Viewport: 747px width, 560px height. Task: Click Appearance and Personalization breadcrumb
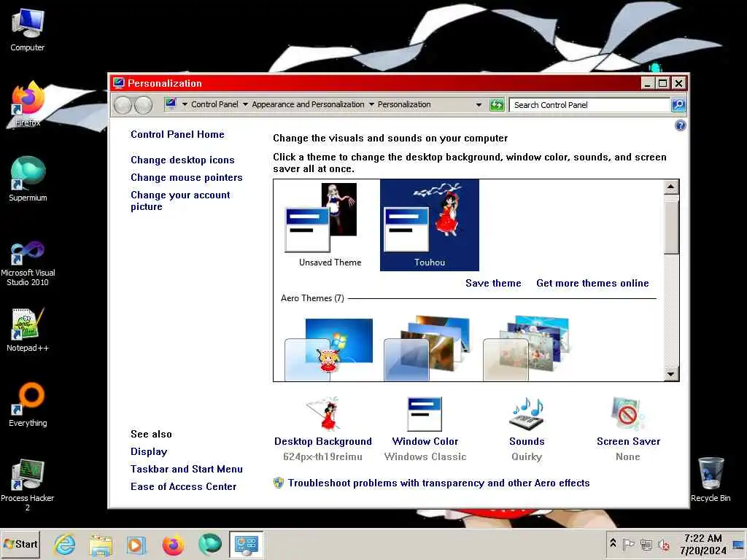pyautogui.click(x=308, y=104)
